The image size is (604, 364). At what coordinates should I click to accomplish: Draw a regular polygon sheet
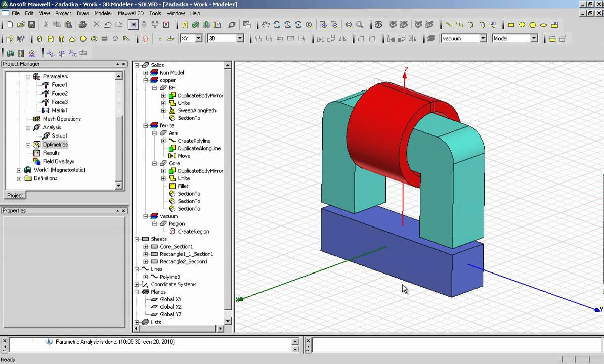533,25
